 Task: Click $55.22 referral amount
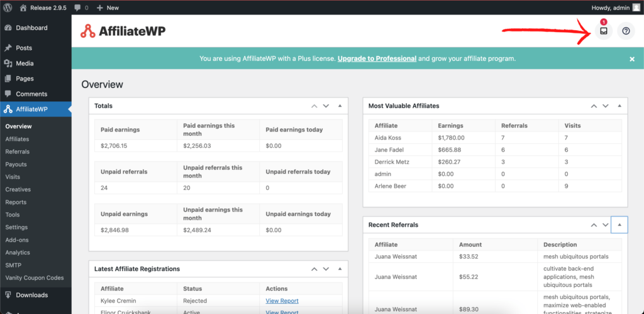[x=469, y=277]
